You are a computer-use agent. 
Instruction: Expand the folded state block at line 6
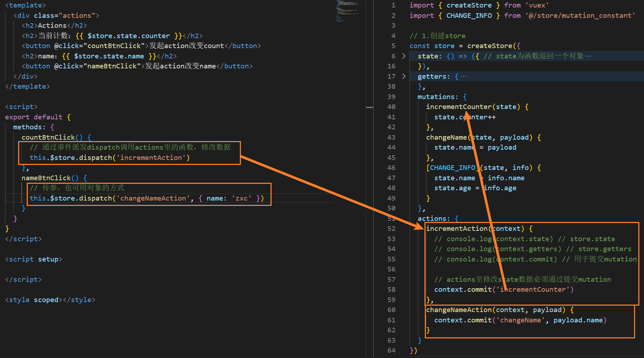[x=403, y=56]
